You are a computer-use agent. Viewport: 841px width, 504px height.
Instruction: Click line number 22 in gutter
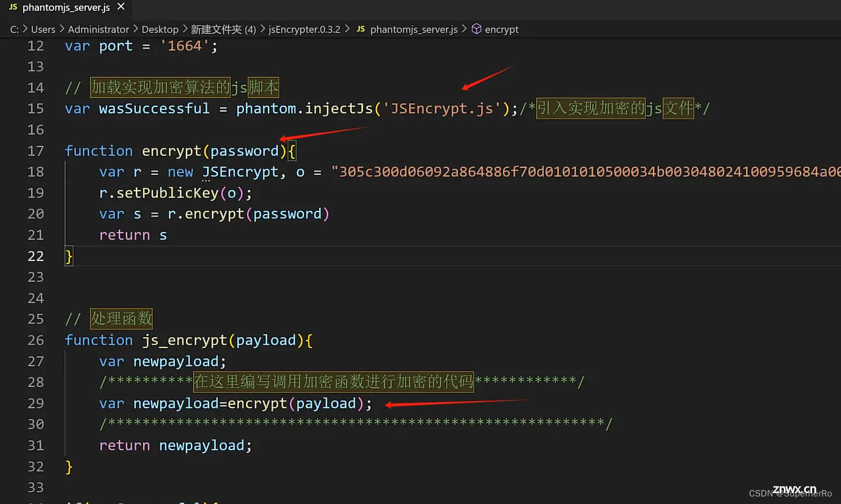point(36,256)
